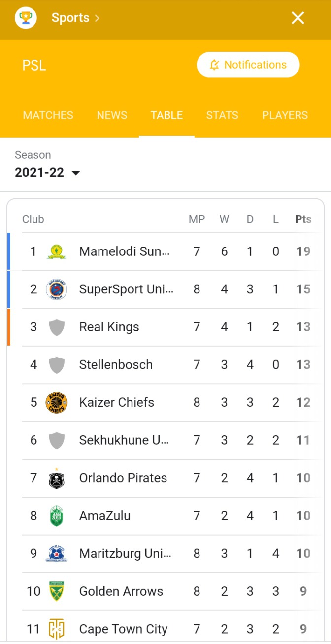Click the Mamelodi Sundowns club logo

(57, 251)
